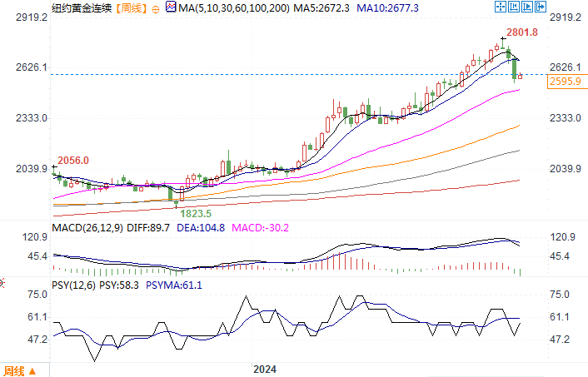588x377 pixels.
Task: Click the chart scroll-forward play icon
Action: point(527,7)
